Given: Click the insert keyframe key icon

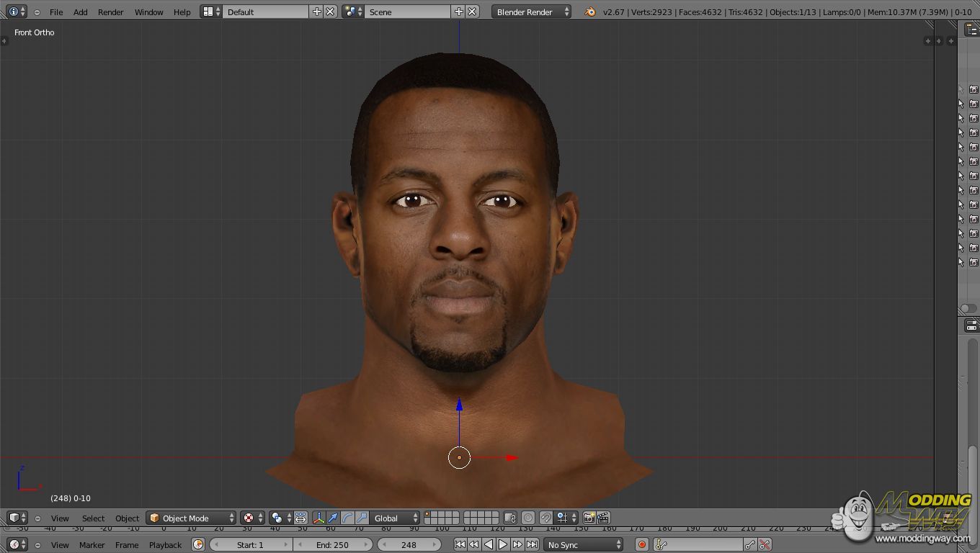Looking at the screenshot, I should 750,545.
